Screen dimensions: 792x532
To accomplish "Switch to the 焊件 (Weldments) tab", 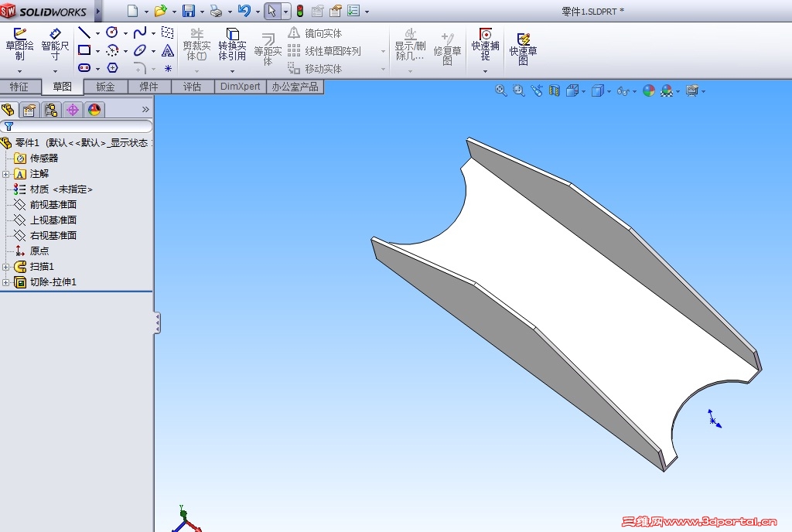I will pos(149,87).
